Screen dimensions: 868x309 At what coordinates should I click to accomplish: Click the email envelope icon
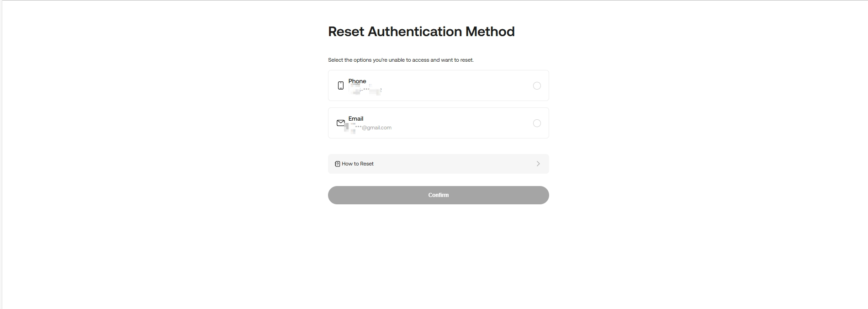pos(340,123)
